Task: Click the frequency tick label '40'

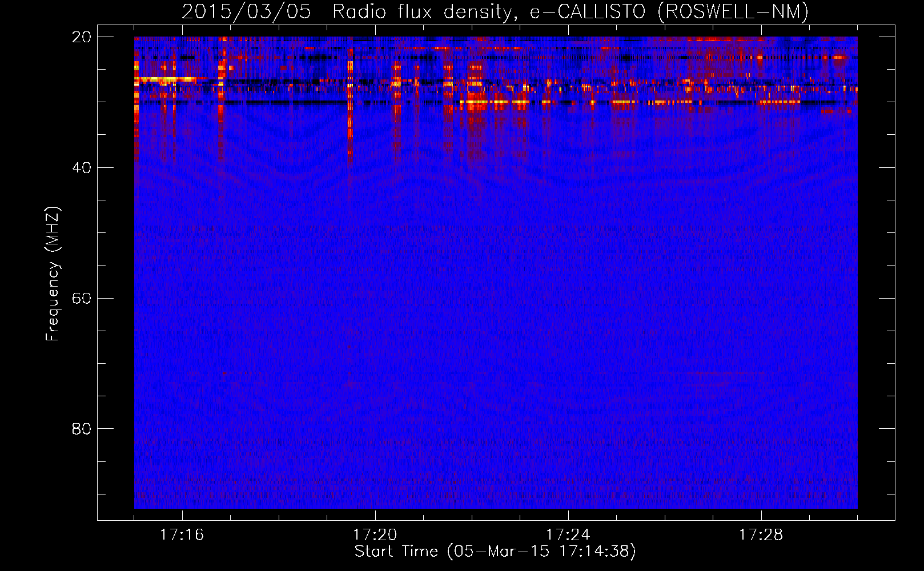Action: tap(82, 168)
